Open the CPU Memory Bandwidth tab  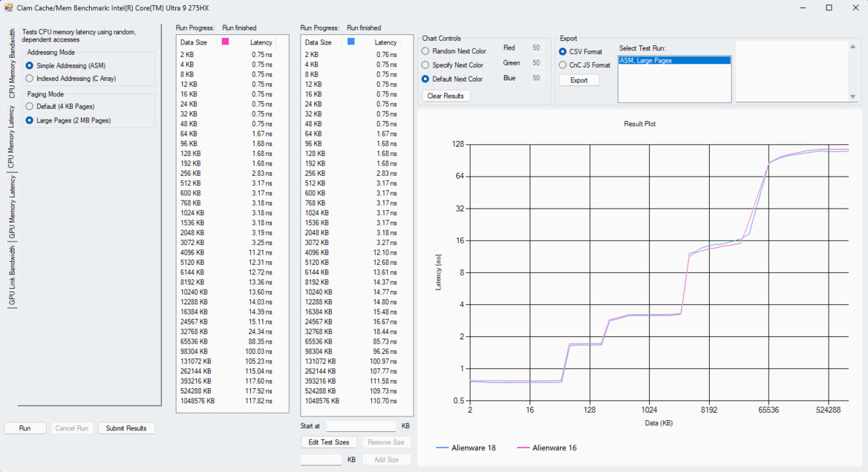point(11,65)
